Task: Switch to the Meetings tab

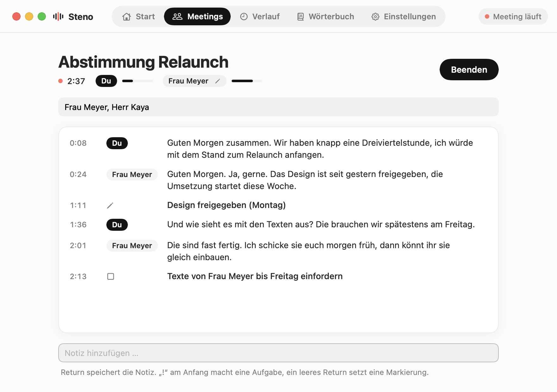Action: (197, 16)
